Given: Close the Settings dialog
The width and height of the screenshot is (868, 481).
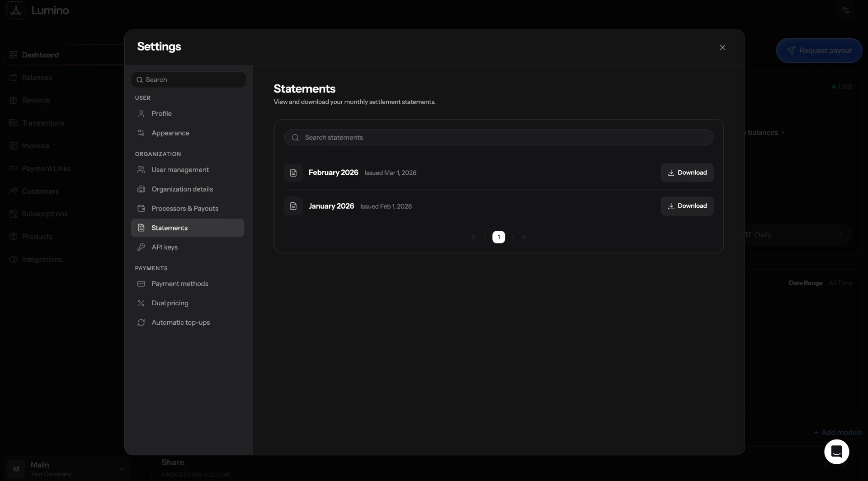Looking at the screenshot, I should tap(722, 47).
